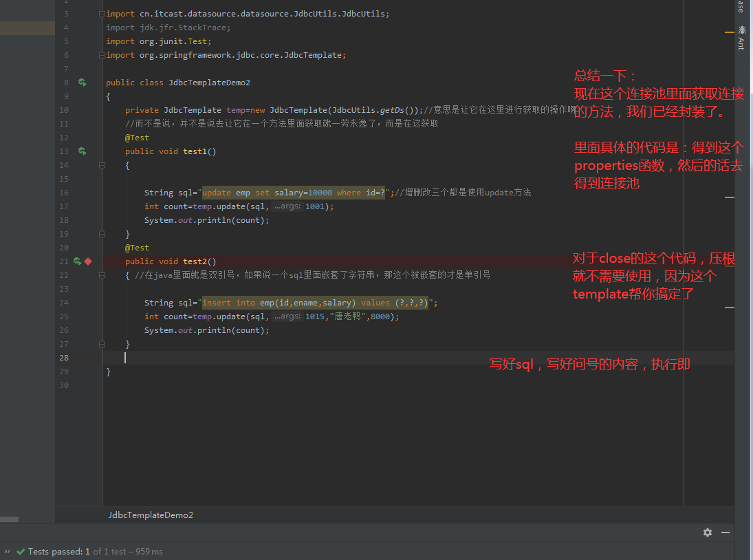Run test1 method from gutter icon
The height and width of the screenshot is (560, 753).
point(82,151)
